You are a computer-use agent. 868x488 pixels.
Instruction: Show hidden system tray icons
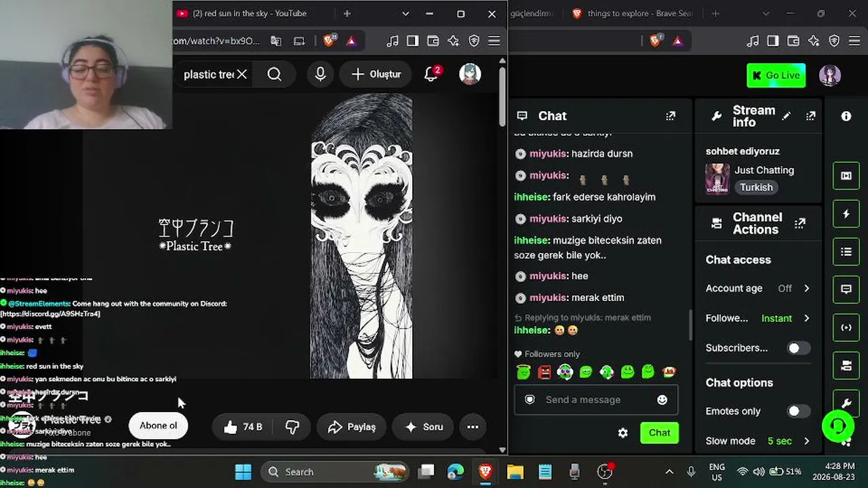669,472
